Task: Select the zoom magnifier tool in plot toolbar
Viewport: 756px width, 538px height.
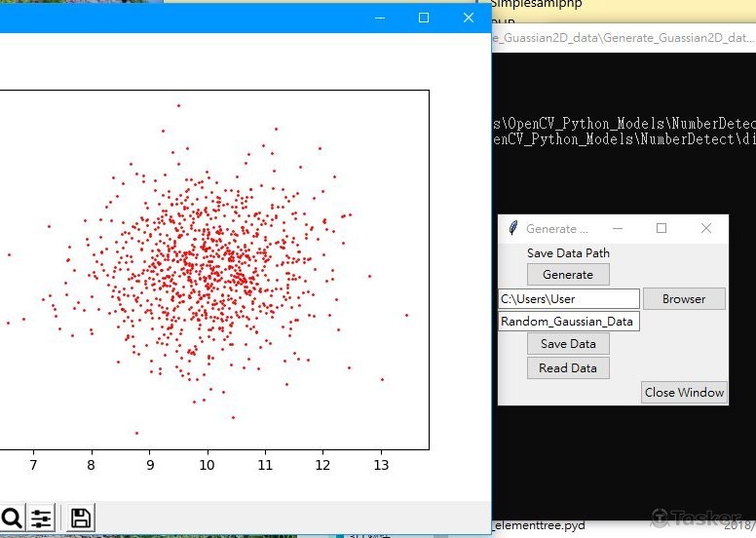Action: [x=11, y=519]
